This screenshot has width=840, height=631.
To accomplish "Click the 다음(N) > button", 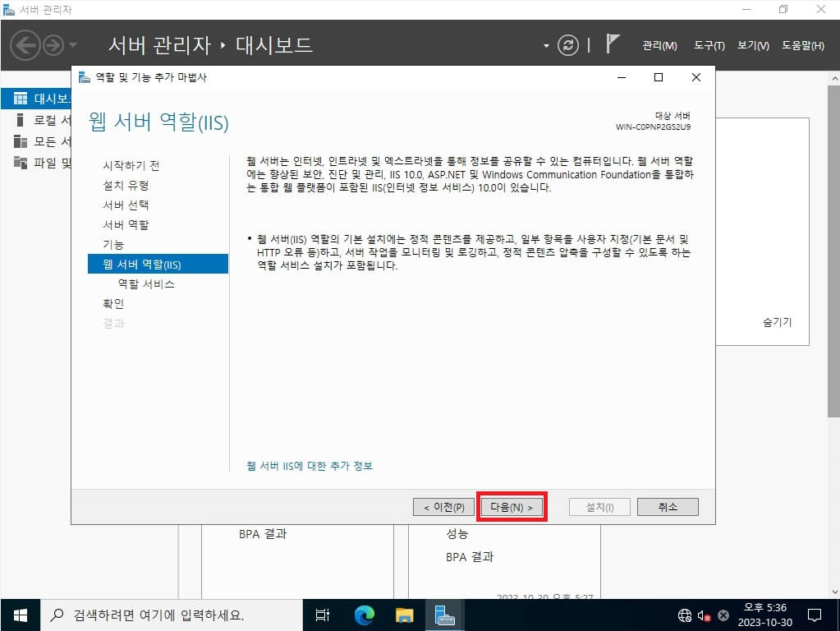I will [x=512, y=507].
